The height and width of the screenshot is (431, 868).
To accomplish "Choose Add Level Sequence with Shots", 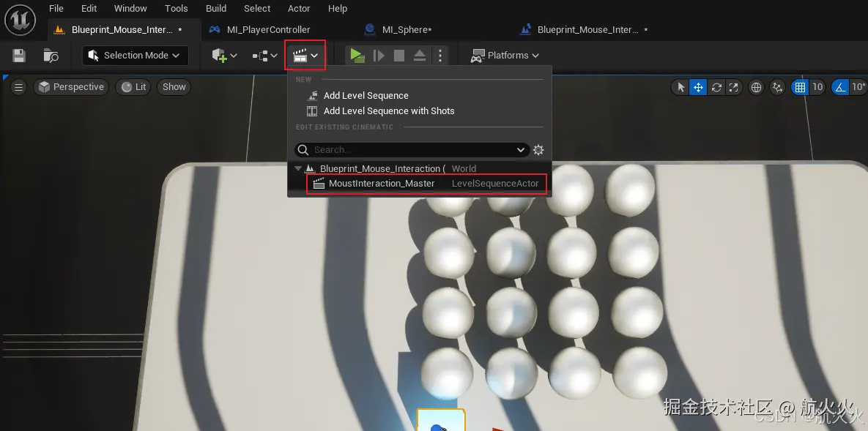I will (x=389, y=111).
